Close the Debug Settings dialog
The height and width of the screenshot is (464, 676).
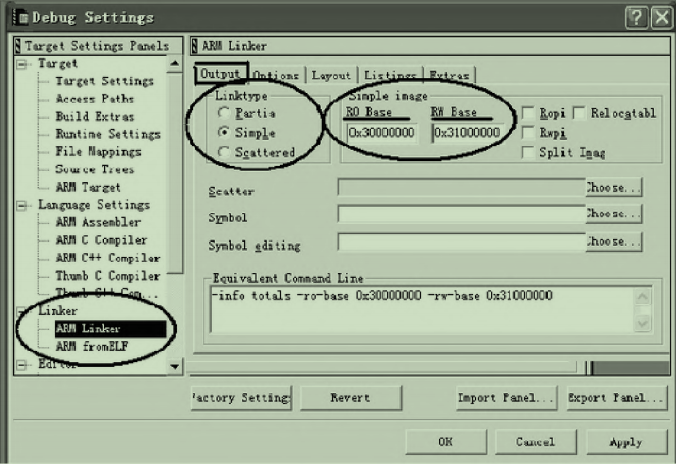[x=662, y=18]
